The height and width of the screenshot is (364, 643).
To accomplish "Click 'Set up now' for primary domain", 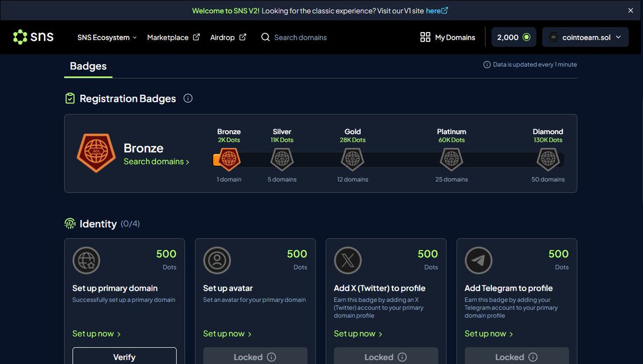I will 96,333.
